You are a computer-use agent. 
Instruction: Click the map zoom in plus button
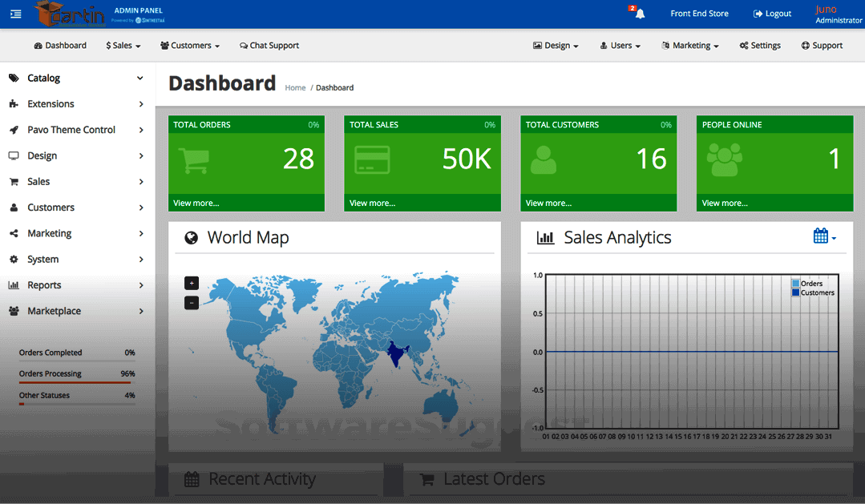pyautogui.click(x=192, y=283)
